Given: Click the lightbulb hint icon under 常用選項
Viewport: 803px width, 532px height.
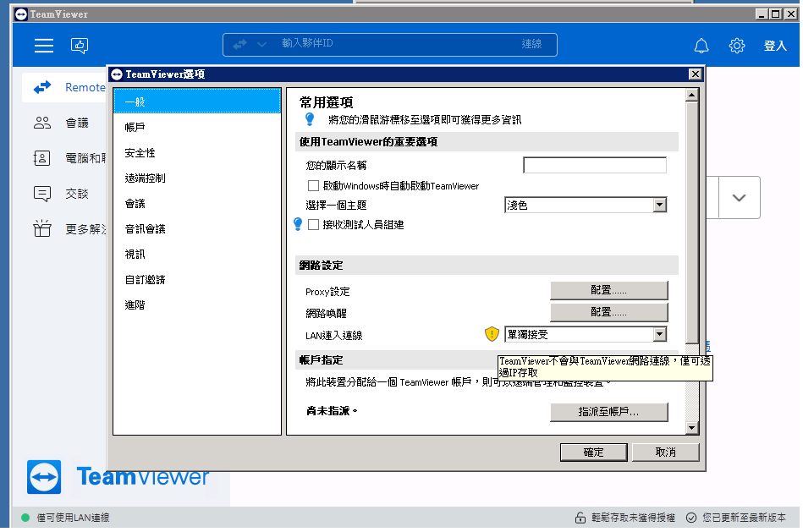Looking at the screenshot, I should [310, 119].
